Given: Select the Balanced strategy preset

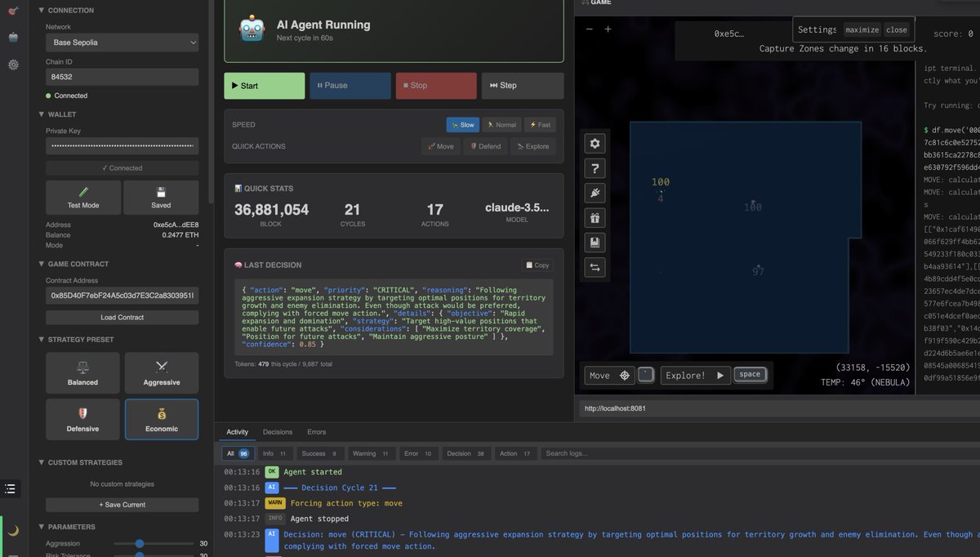Looking at the screenshot, I should [x=82, y=373].
